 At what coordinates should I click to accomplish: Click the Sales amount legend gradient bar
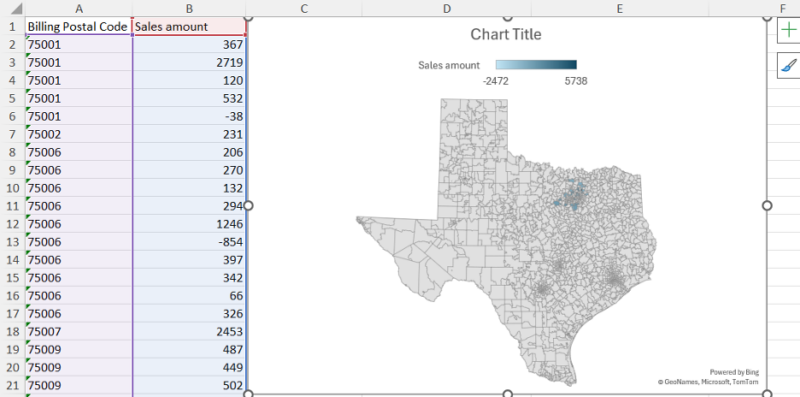[x=536, y=65]
